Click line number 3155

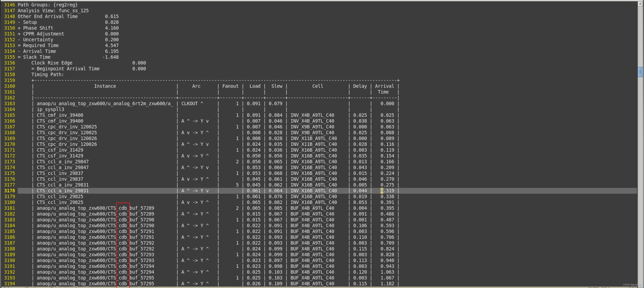(10, 57)
